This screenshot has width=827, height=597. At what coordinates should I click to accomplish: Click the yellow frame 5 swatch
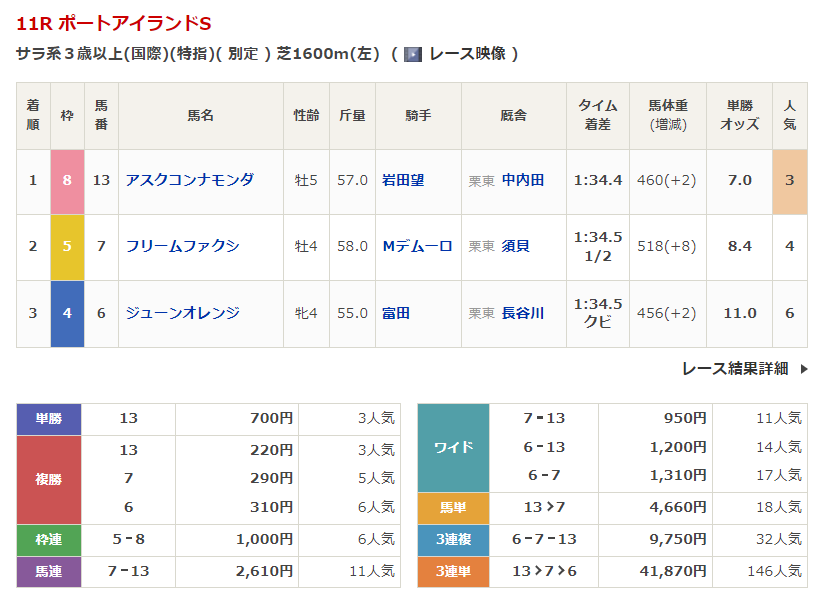click(x=67, y=246)
